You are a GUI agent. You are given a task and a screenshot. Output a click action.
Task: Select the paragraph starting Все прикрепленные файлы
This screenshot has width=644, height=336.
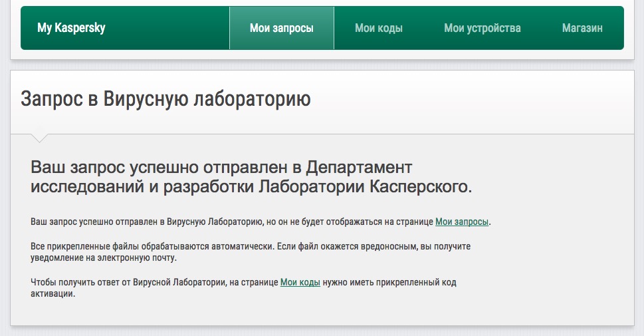(251, 252)
